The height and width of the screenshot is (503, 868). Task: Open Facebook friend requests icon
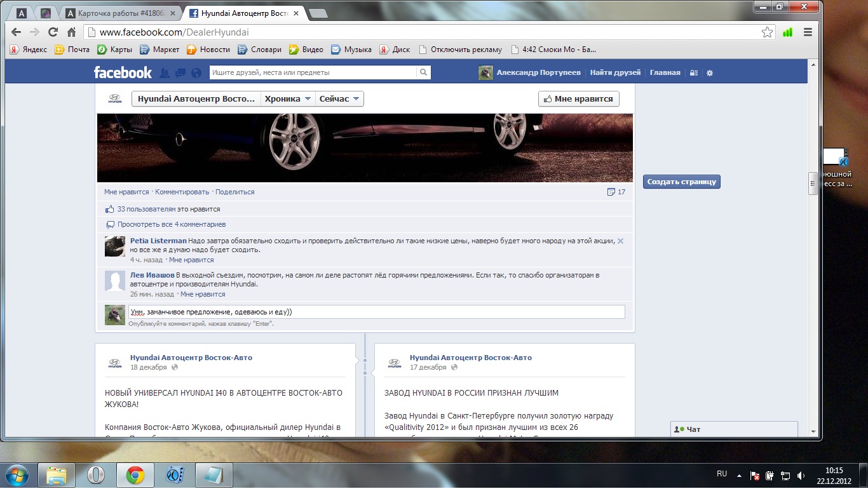coord(165,72)
